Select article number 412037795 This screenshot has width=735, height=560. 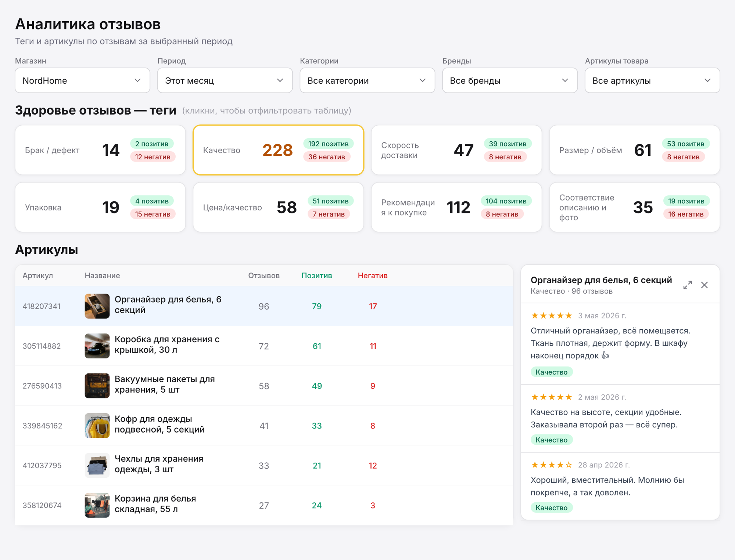[x=42, y=466]
